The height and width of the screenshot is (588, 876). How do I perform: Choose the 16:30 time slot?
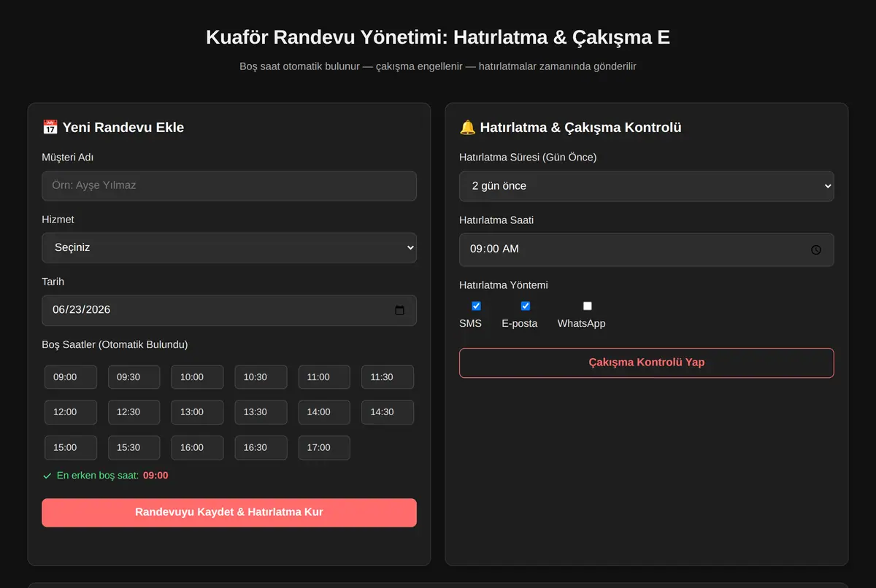pyautogui.click(x=261, y=448)
